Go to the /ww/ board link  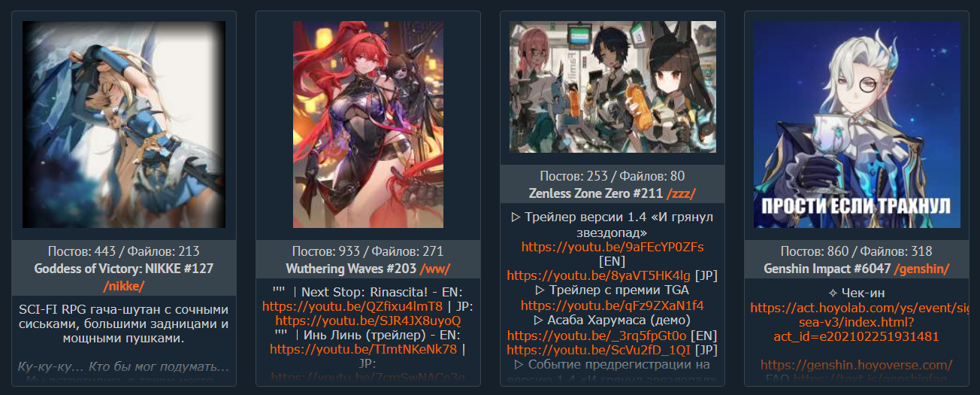tap(435, 269)
